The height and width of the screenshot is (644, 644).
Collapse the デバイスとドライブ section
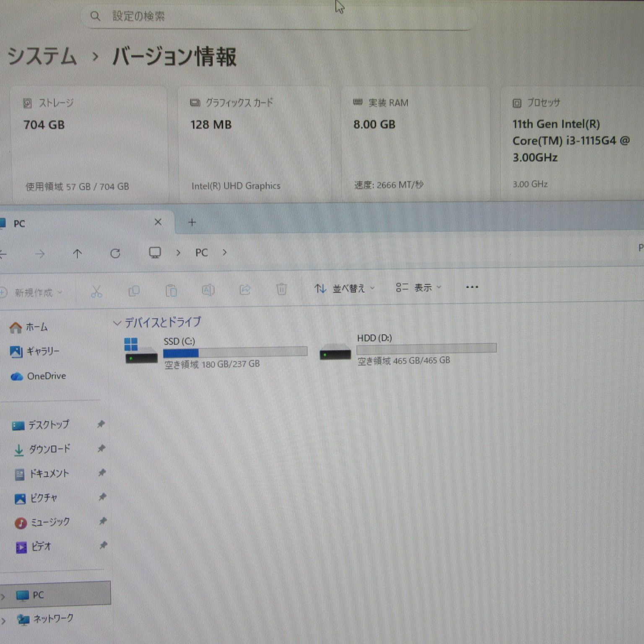point(117,322)
